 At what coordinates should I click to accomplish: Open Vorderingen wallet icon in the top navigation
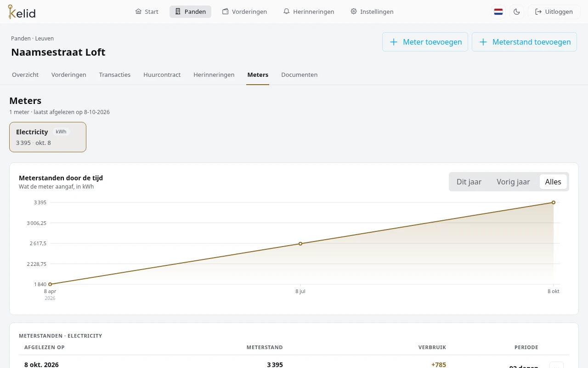click(244, 11)
